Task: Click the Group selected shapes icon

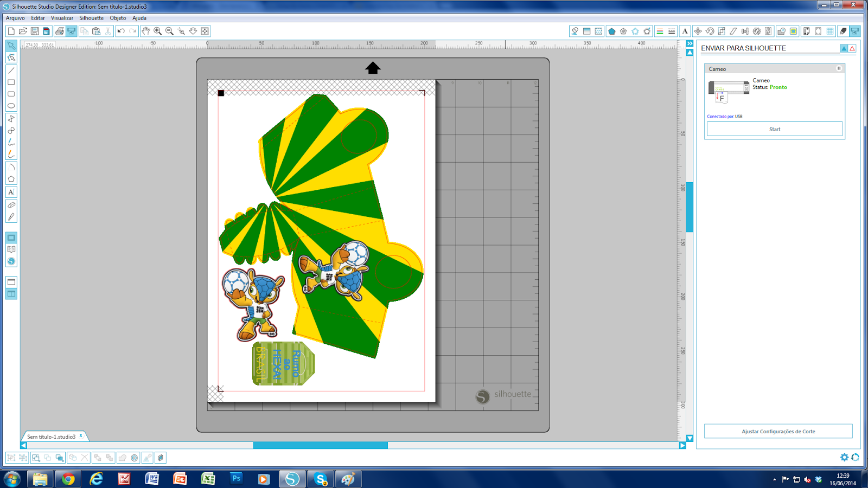Action: pyautogui.click(x=11, y=458)
